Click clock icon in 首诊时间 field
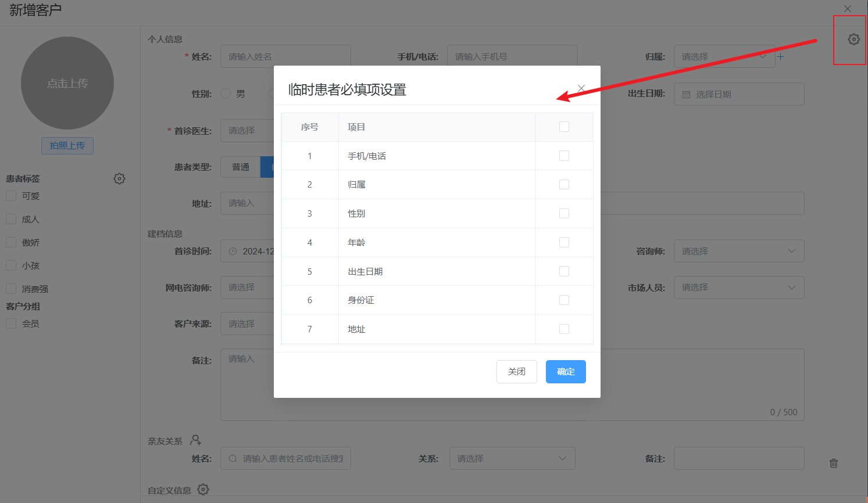The width and height of the screenshot is (868, 503). (233, 251)
